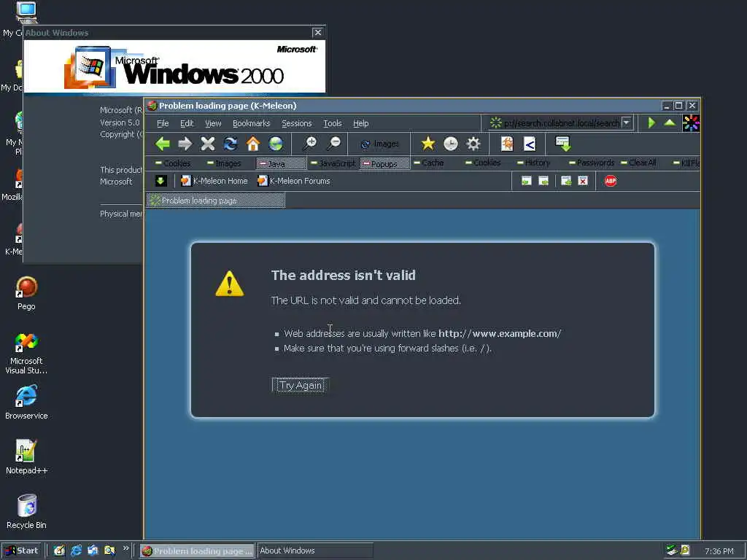Expand the URL bar dropdown arrow
This screenshot has width=747, height=560.
click(627, 122)
